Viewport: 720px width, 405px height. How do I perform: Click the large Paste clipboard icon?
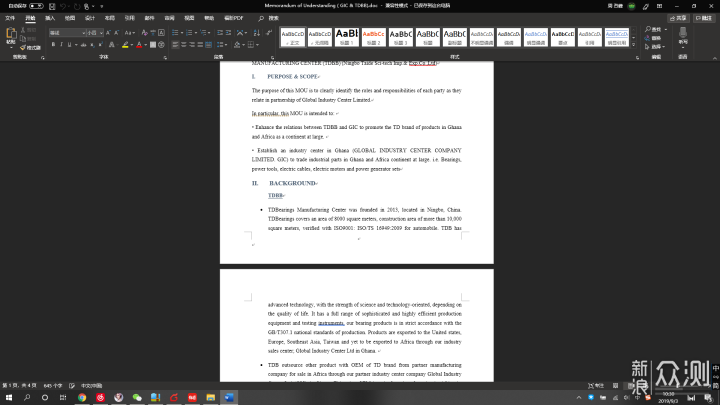(11, 33)
